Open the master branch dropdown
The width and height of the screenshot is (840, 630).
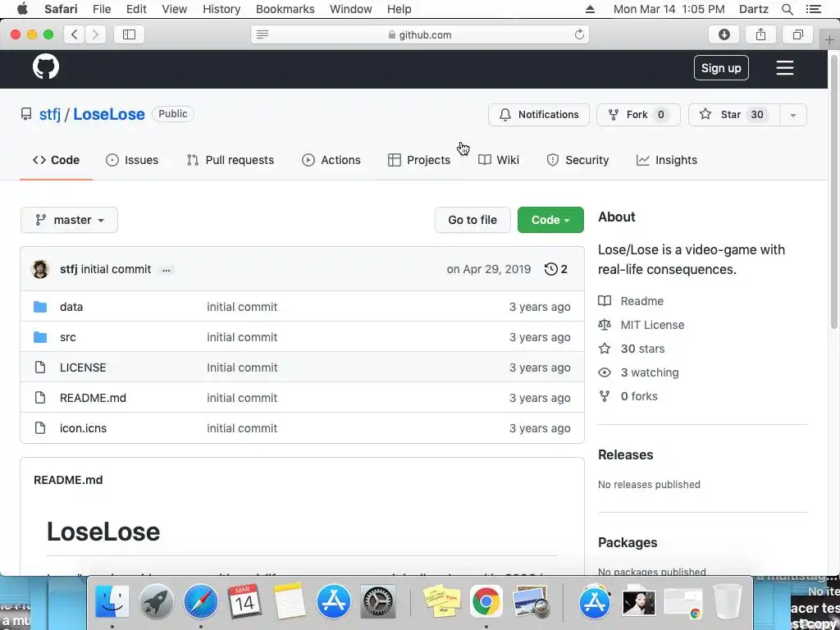coord(69,220)
